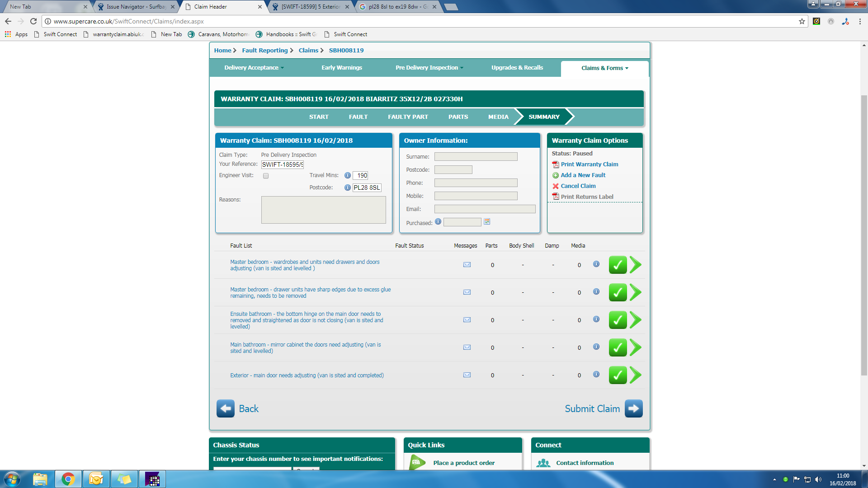Click the red Cancel Claim cross icon
This screenshot has width=868, height=488.
tap(556, 186)
